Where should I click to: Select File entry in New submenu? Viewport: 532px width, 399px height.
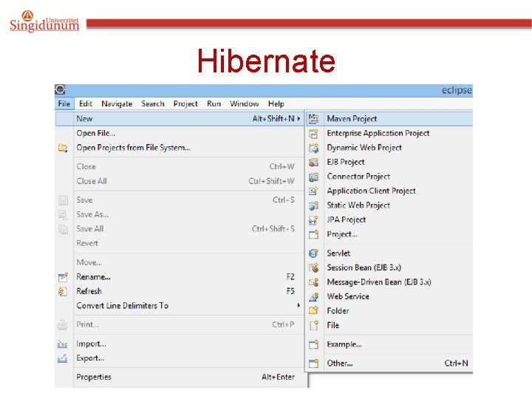pos(389,325)
